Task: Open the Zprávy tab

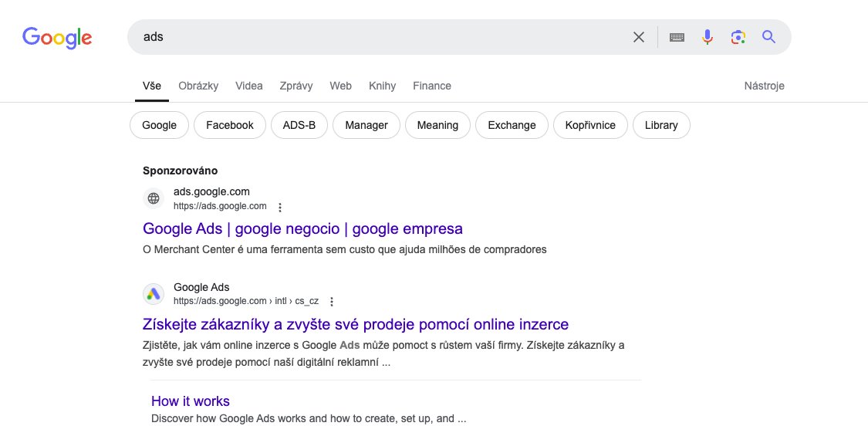Action: (x=296, y=86)
